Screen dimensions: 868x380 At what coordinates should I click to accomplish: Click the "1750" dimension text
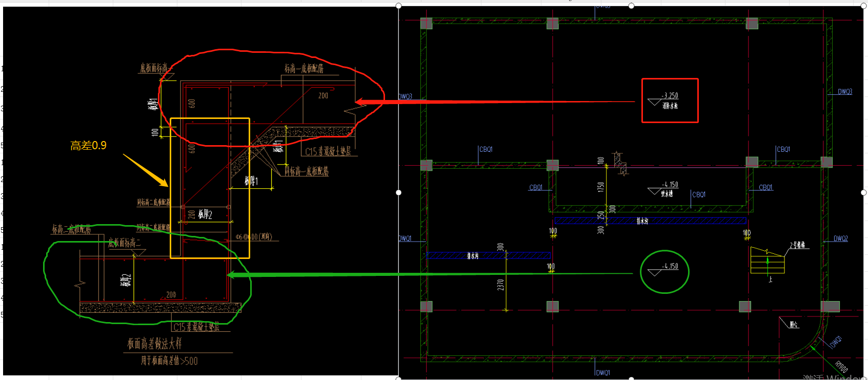[600, 187]
